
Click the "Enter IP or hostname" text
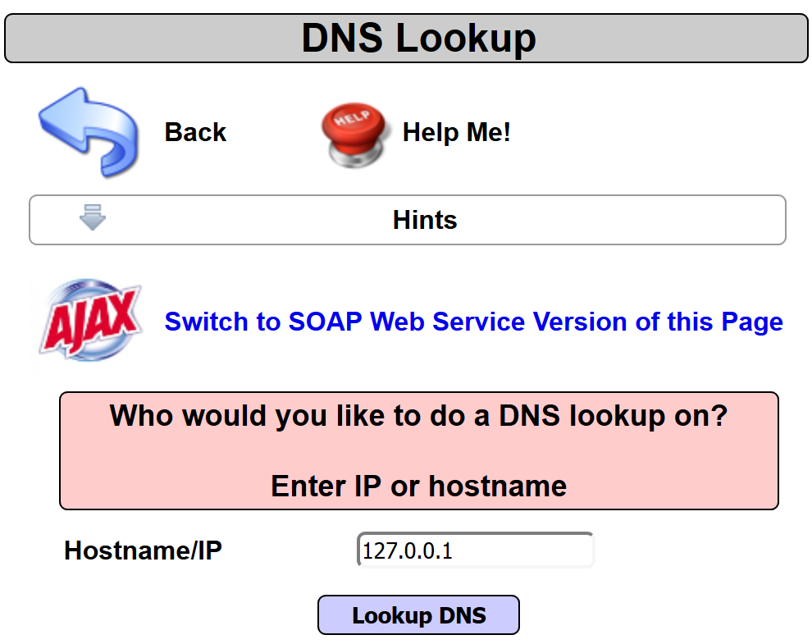pyautogui.click(x=418, y=486)
